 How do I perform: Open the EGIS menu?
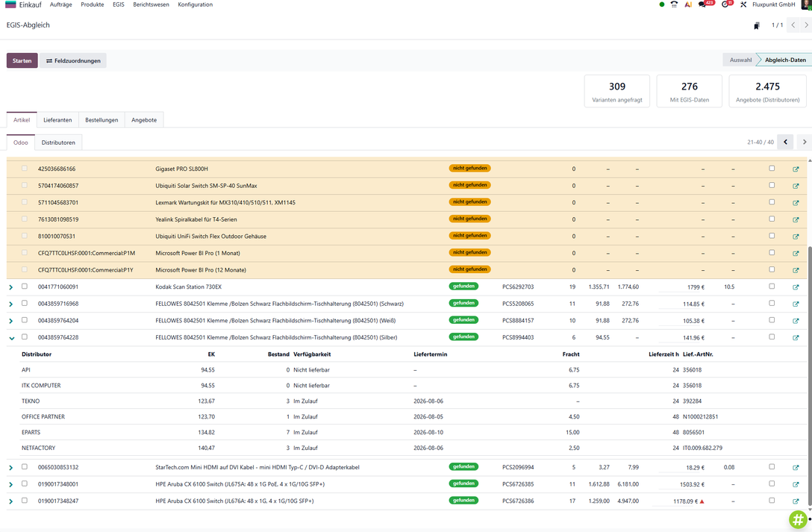[119, 4]
